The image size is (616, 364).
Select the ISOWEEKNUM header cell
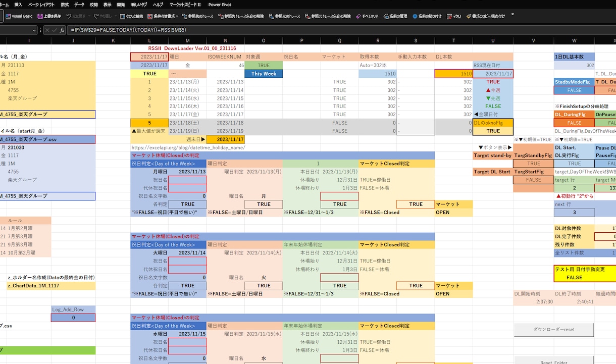[x=226, y=57]
